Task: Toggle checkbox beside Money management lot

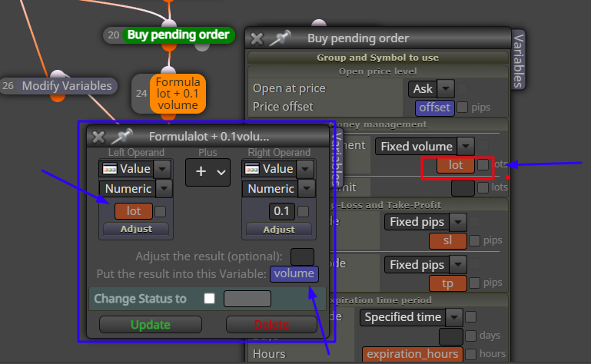Action: pos(483,164)
